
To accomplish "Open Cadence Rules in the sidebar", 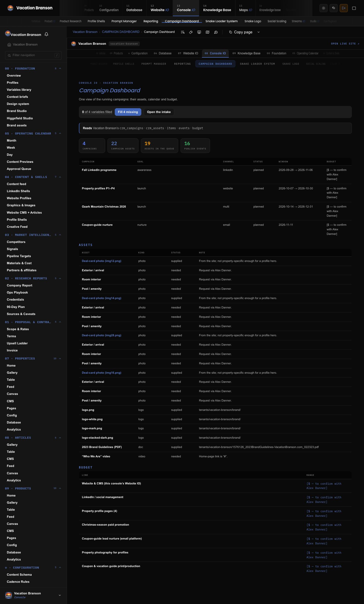I will click(18, 582).
